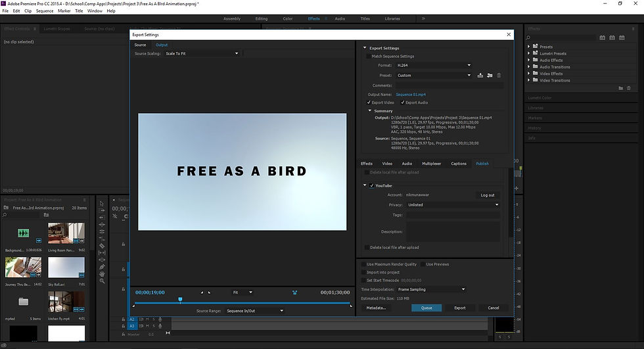Enable Match Sequence Settings checkbox
This screenshot has width=644, height=349.
(368, 57)
